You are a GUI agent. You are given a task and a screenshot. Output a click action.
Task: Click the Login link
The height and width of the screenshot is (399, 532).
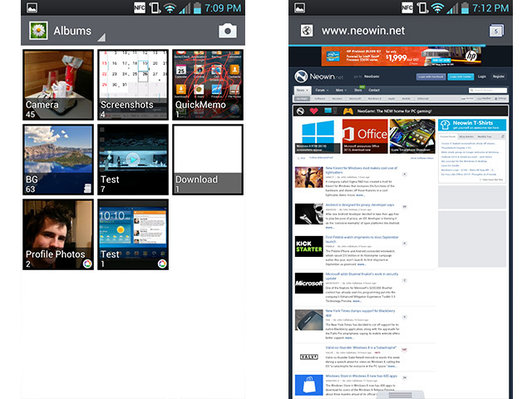[x=482, y=76]
